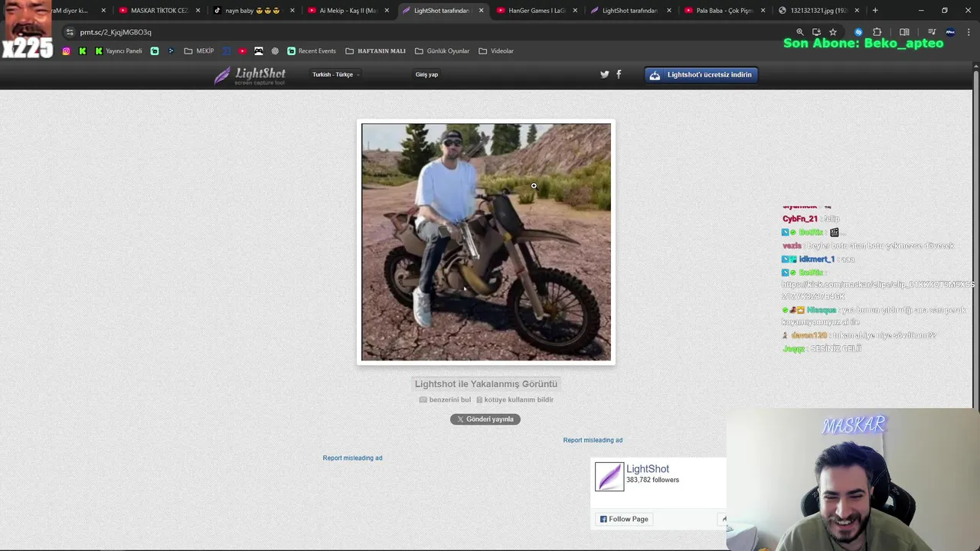
Task: Open the browser profile avatar
Action: 950,32
